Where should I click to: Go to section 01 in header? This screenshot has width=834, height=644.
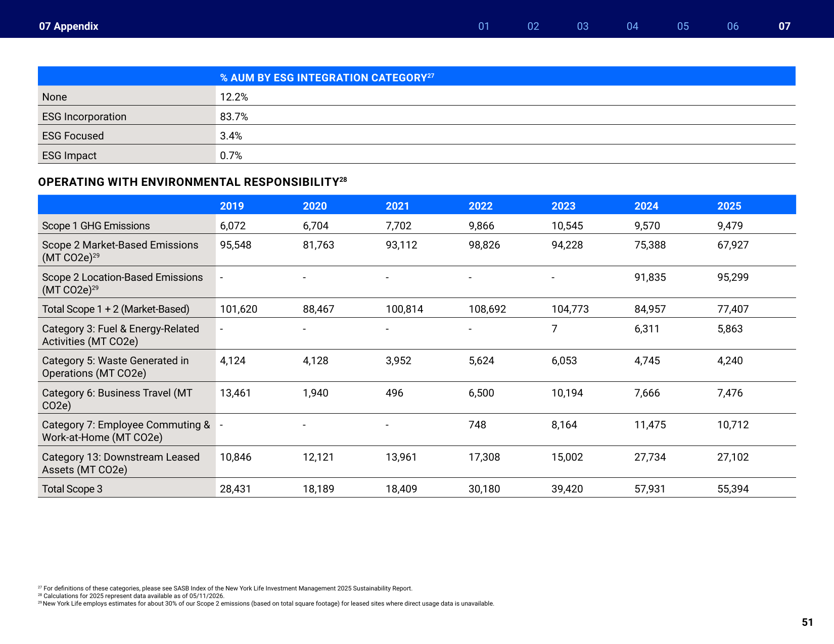click(x=484, y=26)
